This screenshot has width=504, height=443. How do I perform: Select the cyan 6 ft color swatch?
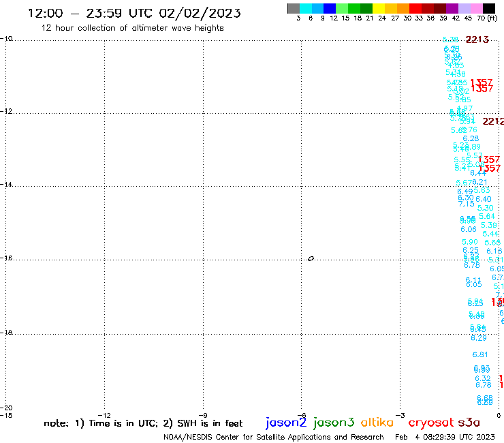point(306,9)
